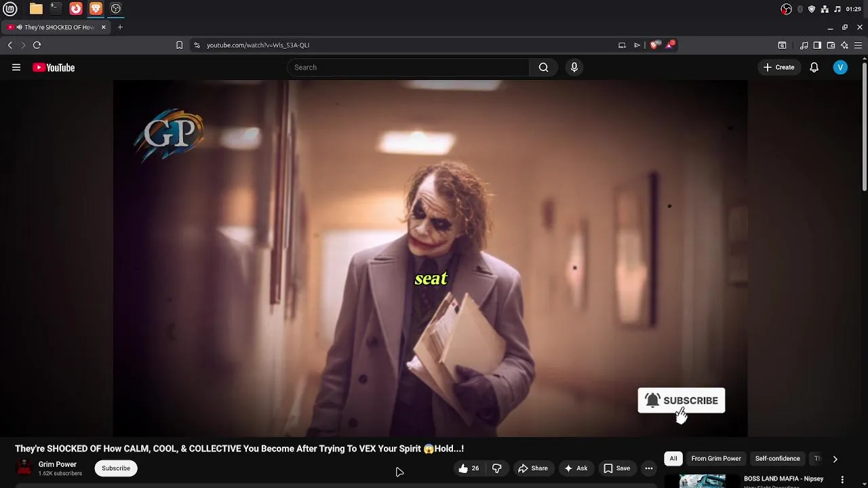
Task: View site settings icon beside URL
Action: click(x=197, y=45)
